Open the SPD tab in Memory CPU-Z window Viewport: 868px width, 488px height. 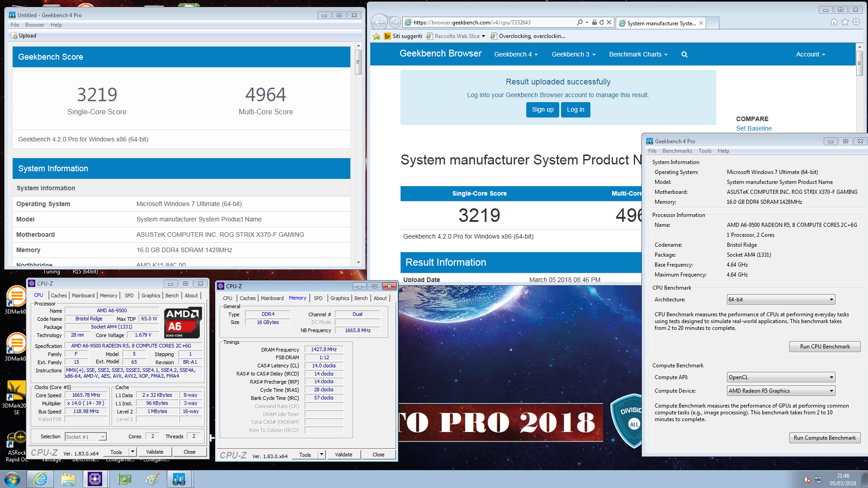[x=318, y=298]
